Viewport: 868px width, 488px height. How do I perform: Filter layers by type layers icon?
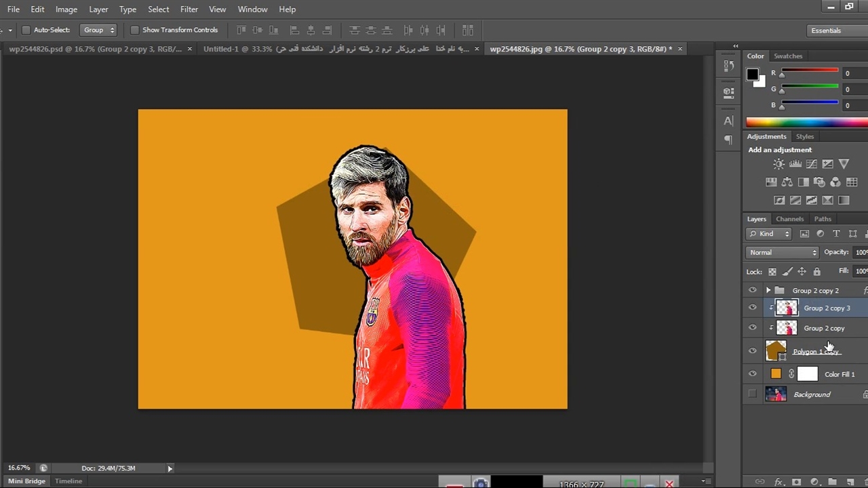[x=836, y=234]
